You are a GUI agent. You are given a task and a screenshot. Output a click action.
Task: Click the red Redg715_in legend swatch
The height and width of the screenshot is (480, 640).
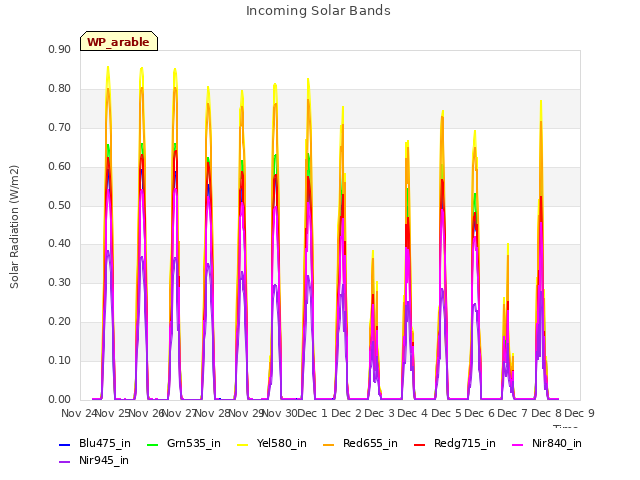419,444
